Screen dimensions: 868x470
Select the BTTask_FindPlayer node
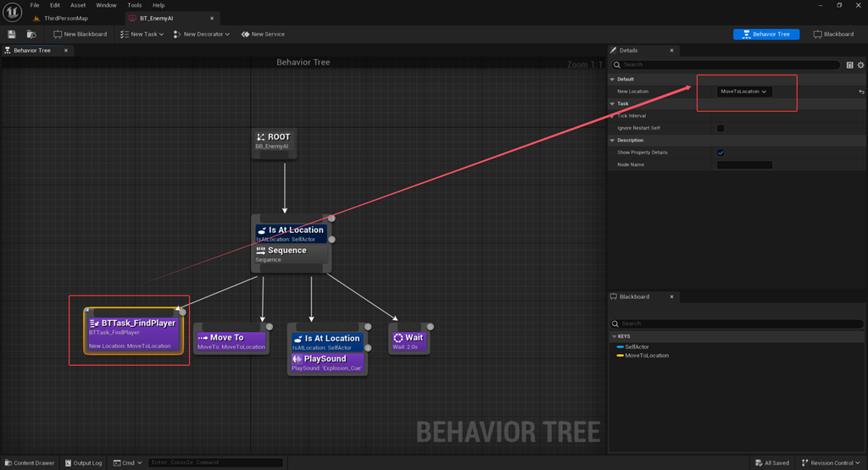(133, 331)
